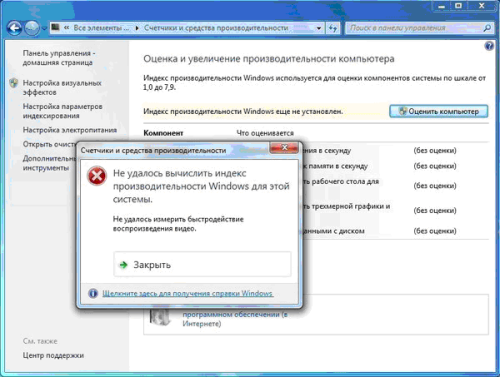500x377 pixels.
Task: Click the 'Оценить компьютер' button
Action: (439, 111)
